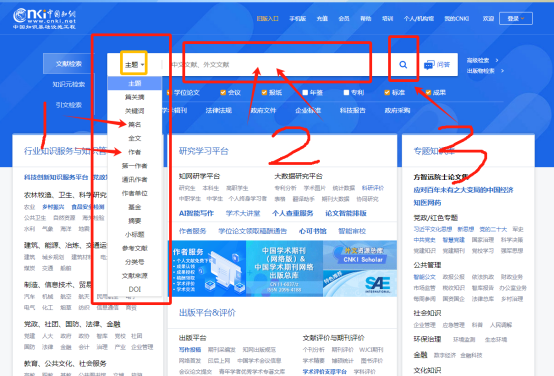Image resolution: width=554 pixels, height=376 pixels.
Task: Open the 科技报告 database link
Action: click(x=353, y=111)
